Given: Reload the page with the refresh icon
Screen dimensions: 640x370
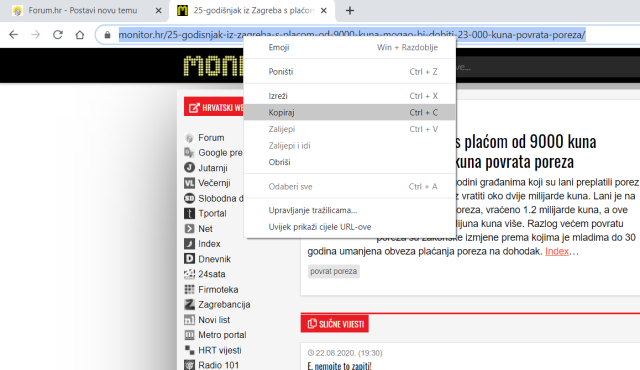Looking at the screenshot, I should (x=58, y=35).
